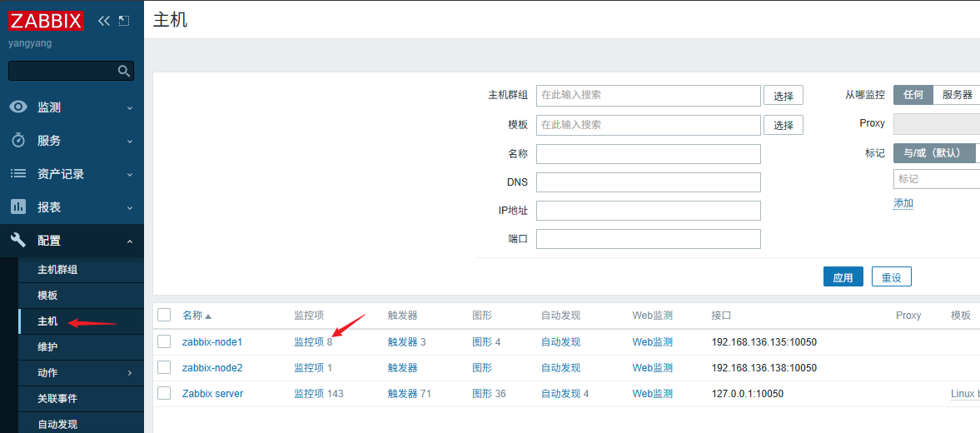Select the zabbix-node2 row checkbox
The height and width of the screenshot is (433, 980).
click(x=164, y=366)
